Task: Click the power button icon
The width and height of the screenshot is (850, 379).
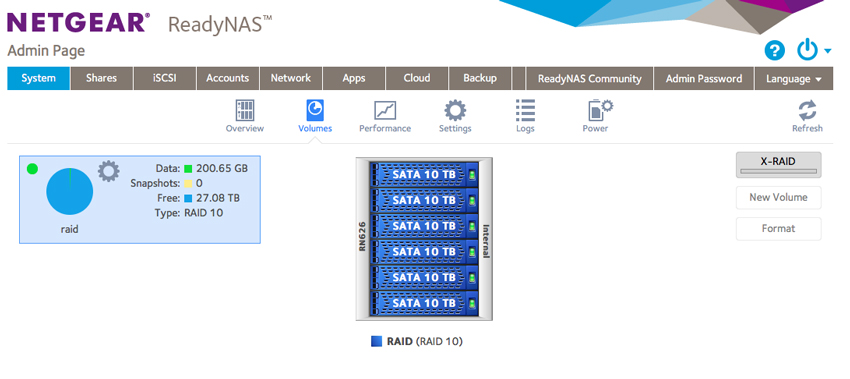Action: pyautogui.click(x=807, y=51)
